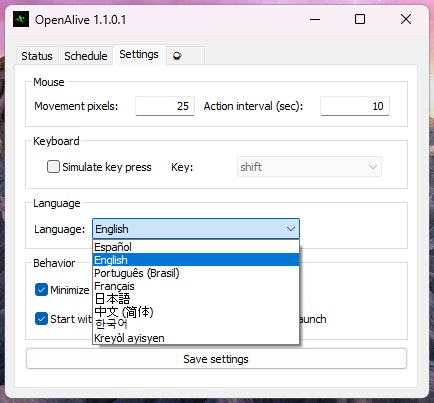The image size is (434, 403).
Task: Click the Movement pixels input field
Action: [x=165, y=106]
